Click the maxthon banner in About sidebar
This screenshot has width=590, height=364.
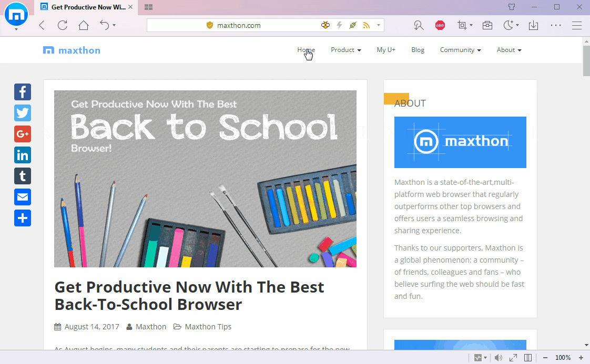click(460, 142)
